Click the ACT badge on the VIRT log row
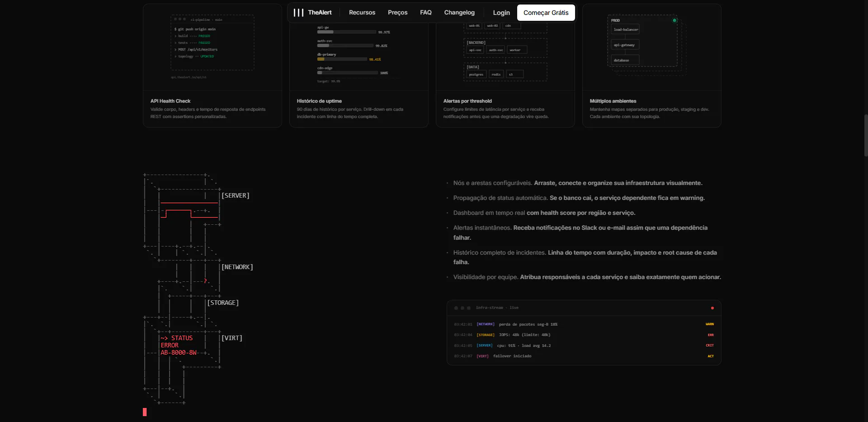Image resolution: width=868 pixels, height=422 pixels. (x=711, y=356)
